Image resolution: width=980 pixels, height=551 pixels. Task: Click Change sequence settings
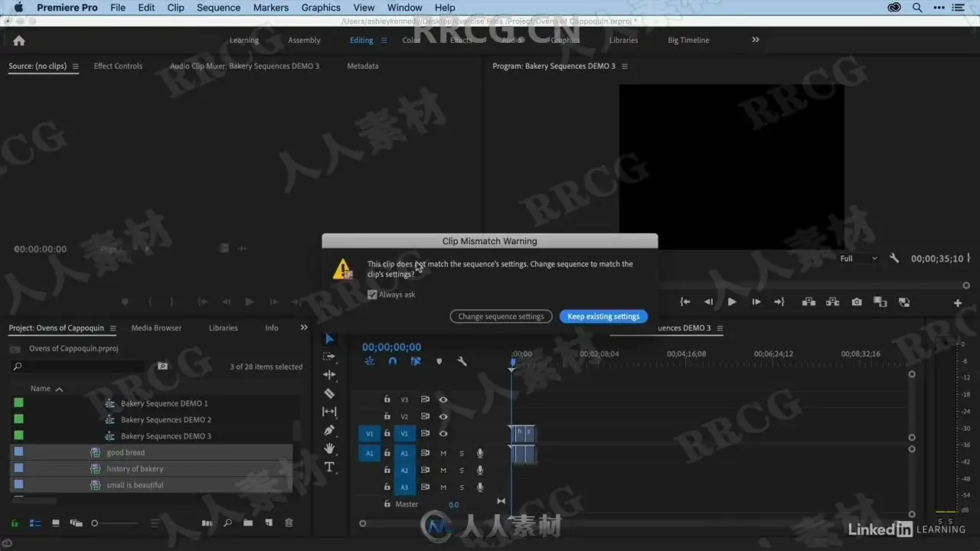point(501,316)
